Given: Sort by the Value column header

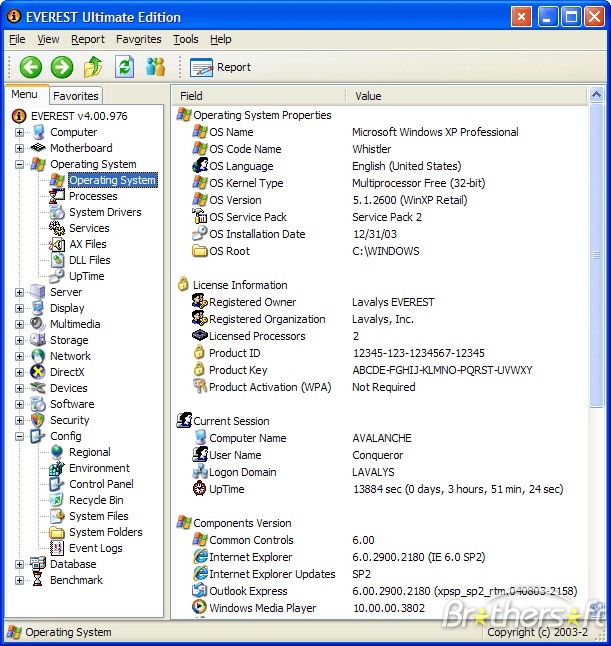Looking at the screenshot, I should pos(466,96).
